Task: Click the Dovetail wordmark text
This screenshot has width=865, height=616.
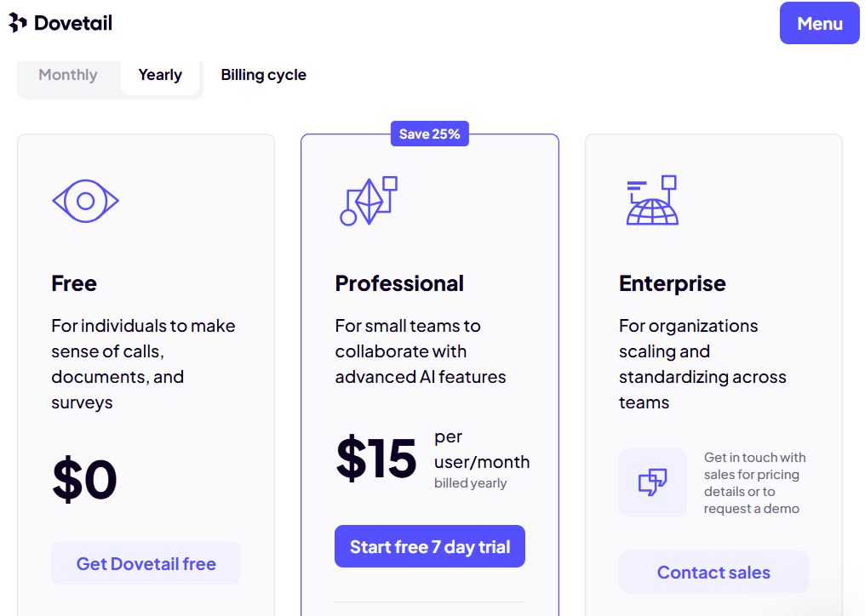Action: point(73,23)
